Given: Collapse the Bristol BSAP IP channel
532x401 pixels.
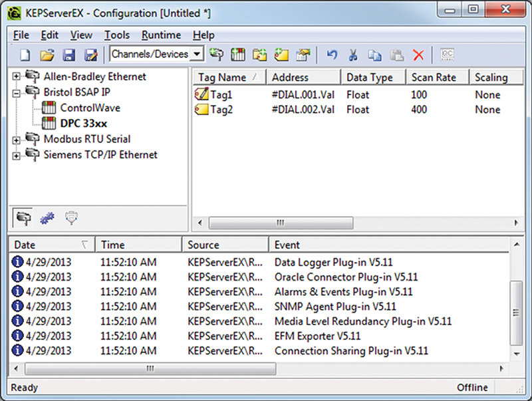Looking at the screenshot, I should (x=17, y=92).
